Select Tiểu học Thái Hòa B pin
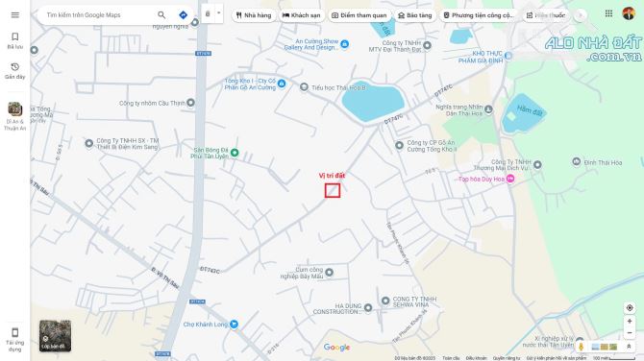The image size is (644, 361). coord(304,87)
